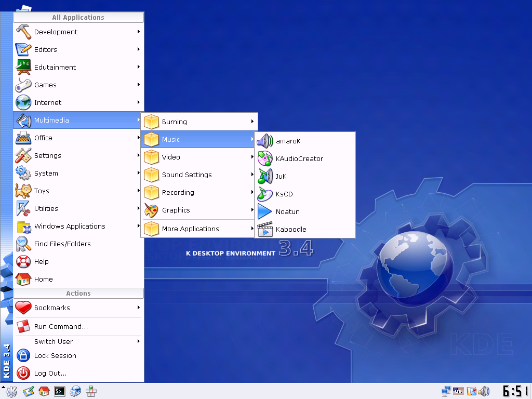Open the Help label
Image resolution: width=532 pixels, height=399 pixels.
click(42, 262)
